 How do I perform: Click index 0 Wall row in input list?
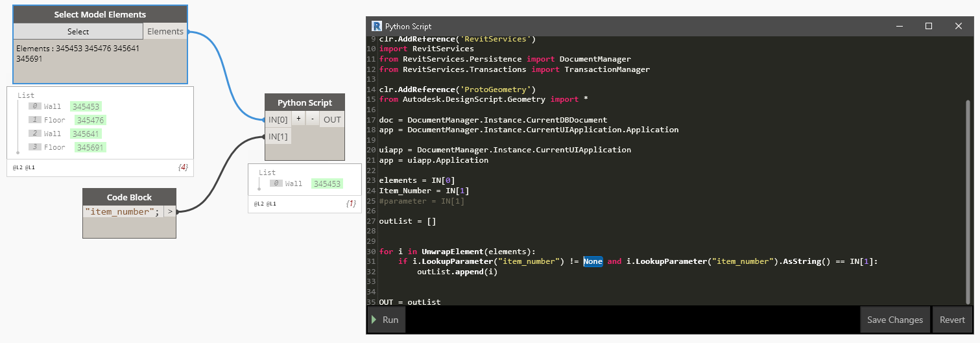[x=65, y=106]
